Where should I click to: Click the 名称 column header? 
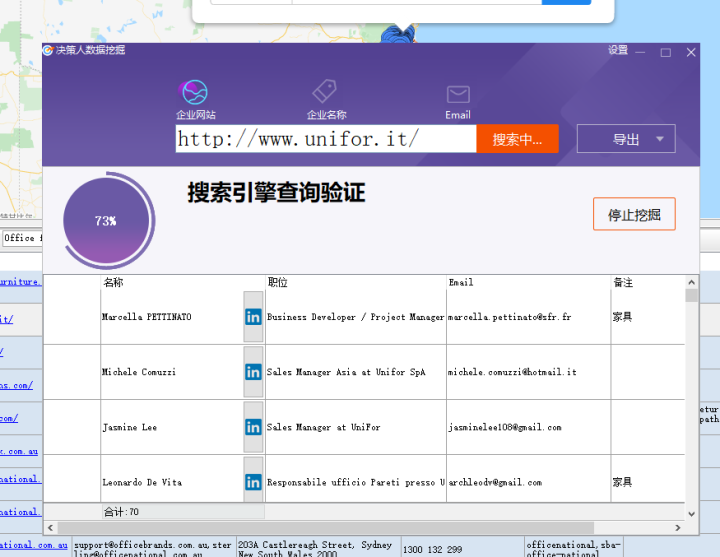(x=183, y=282)
